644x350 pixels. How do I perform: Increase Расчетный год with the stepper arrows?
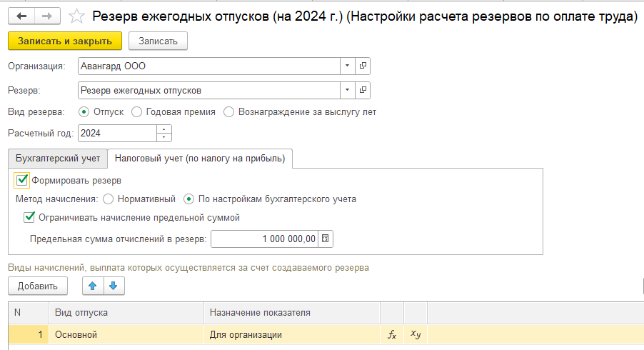164,129
